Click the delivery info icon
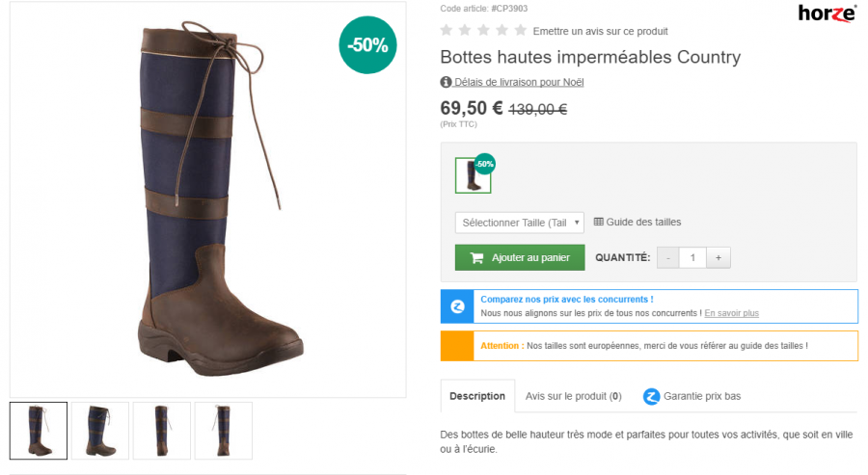 point(446,82)
